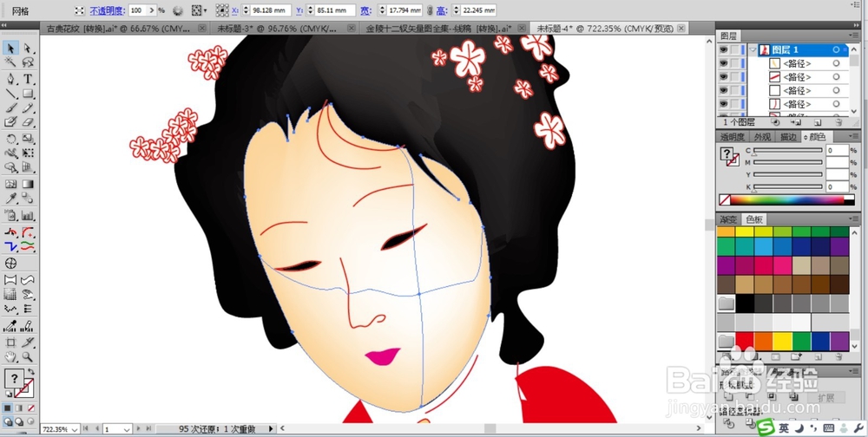868x437 pixels.
Task: Select the Eyedropper tool
Action: [x=10, y=199]
